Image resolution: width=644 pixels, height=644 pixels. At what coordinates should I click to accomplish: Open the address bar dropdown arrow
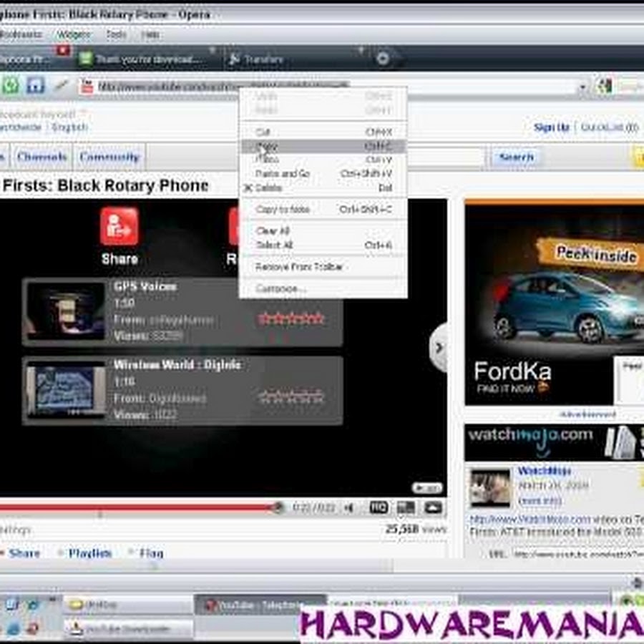582,87
